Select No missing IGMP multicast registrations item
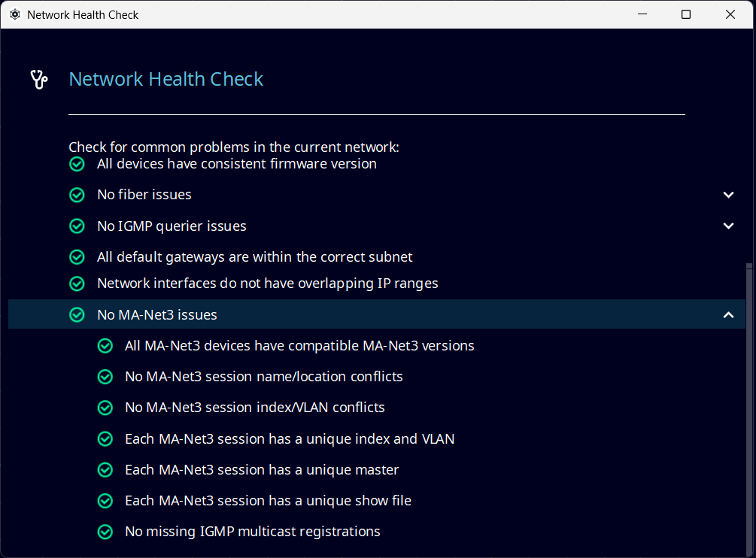756x558 pixels. (x=252, y=532)
